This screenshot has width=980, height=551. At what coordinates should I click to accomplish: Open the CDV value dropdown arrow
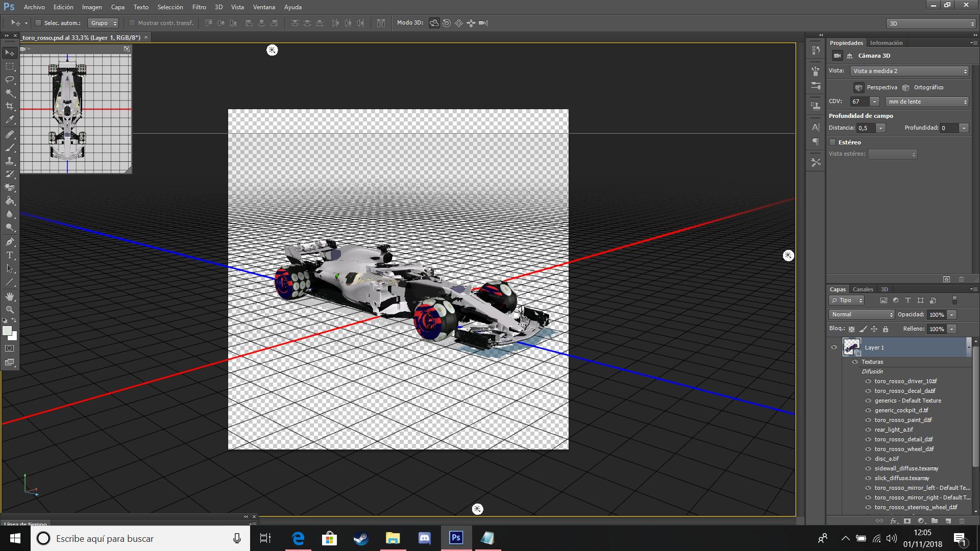[x=874, y=102]
